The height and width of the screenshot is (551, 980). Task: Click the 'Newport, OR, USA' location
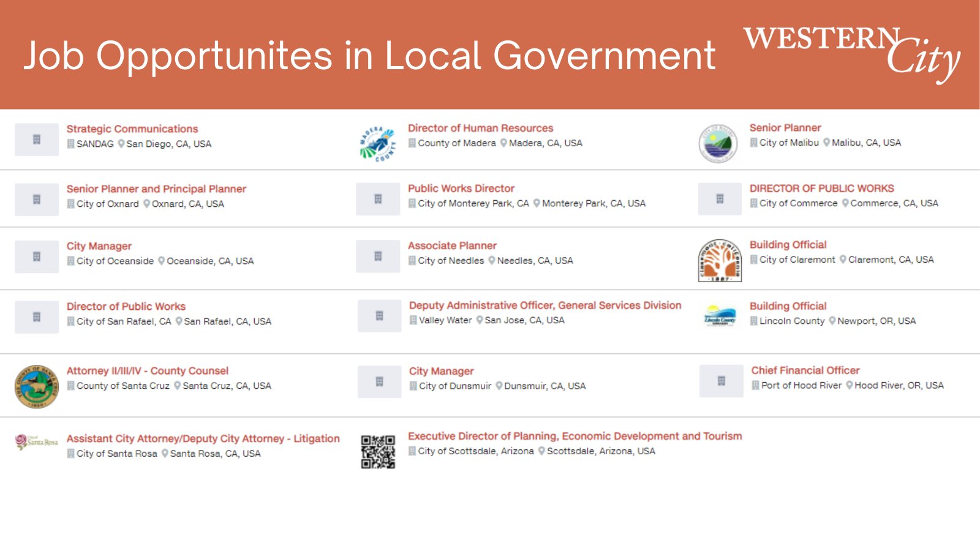pos(876,321)
